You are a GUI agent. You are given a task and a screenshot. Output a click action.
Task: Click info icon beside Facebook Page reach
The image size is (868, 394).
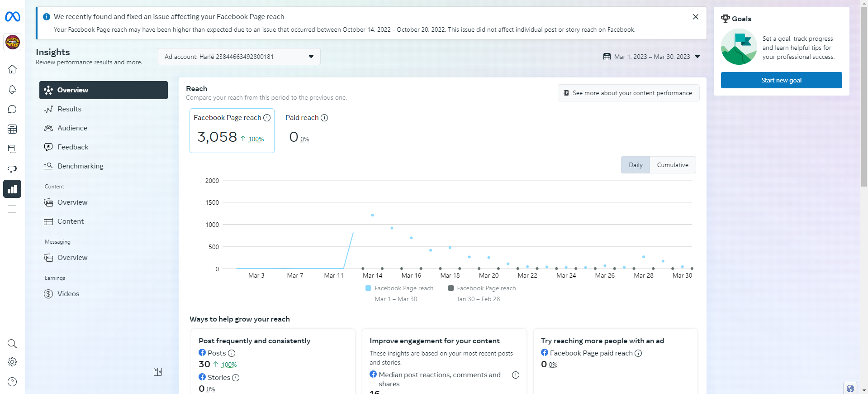coord(267,118)
